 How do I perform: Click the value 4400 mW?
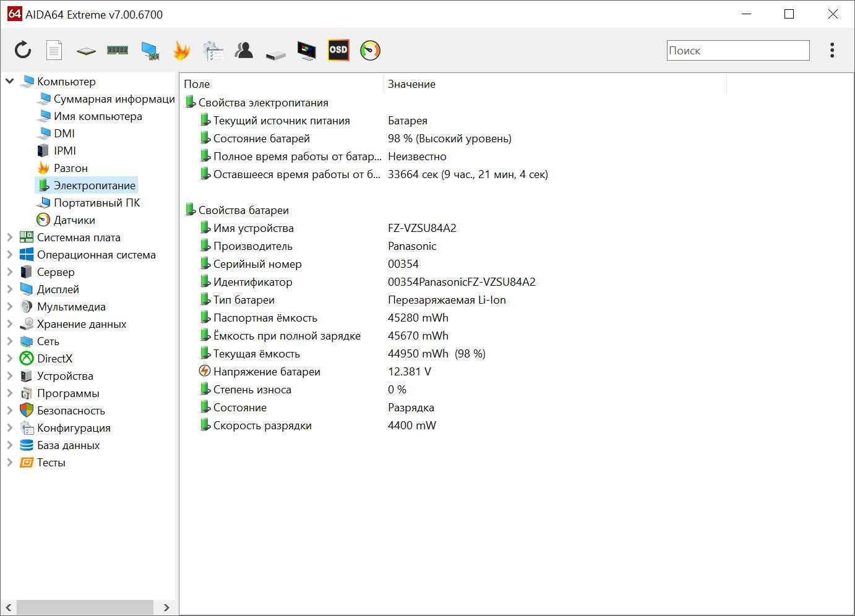click(x=412, y=426)
